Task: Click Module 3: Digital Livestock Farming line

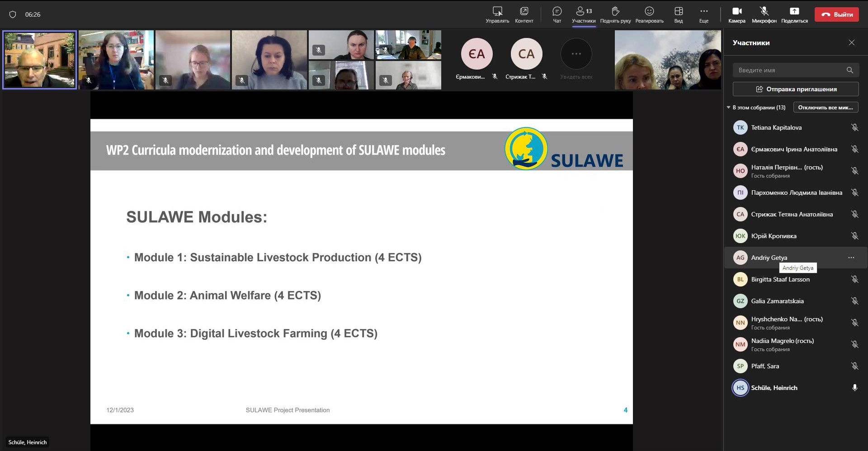Action: (x=255, y=334)
